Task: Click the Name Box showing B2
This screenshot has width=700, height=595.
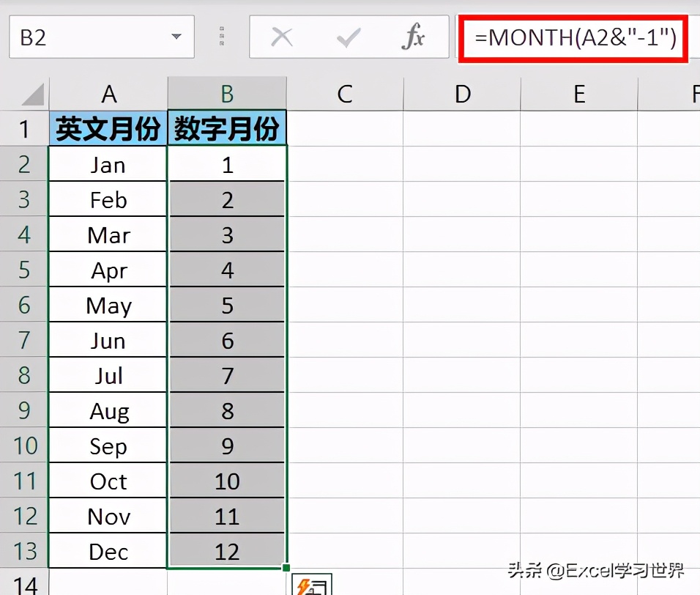Action: pyautogui.click(x=102, y=37)
